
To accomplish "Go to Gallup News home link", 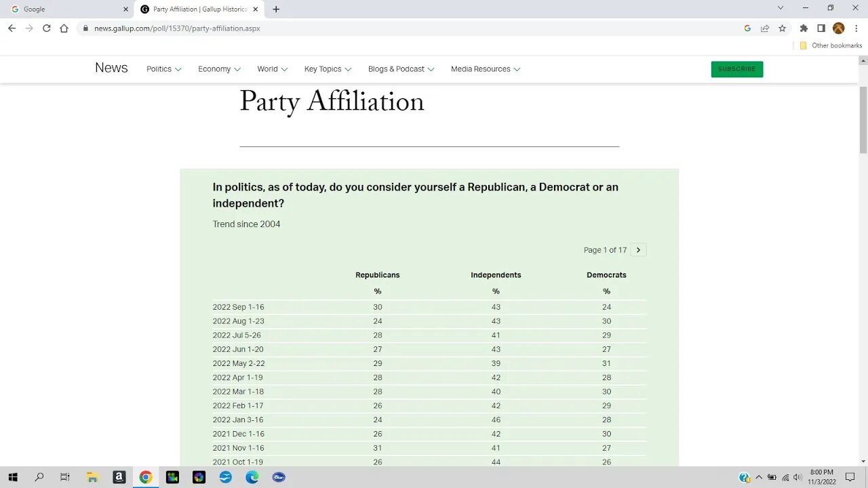I will 111,68.
